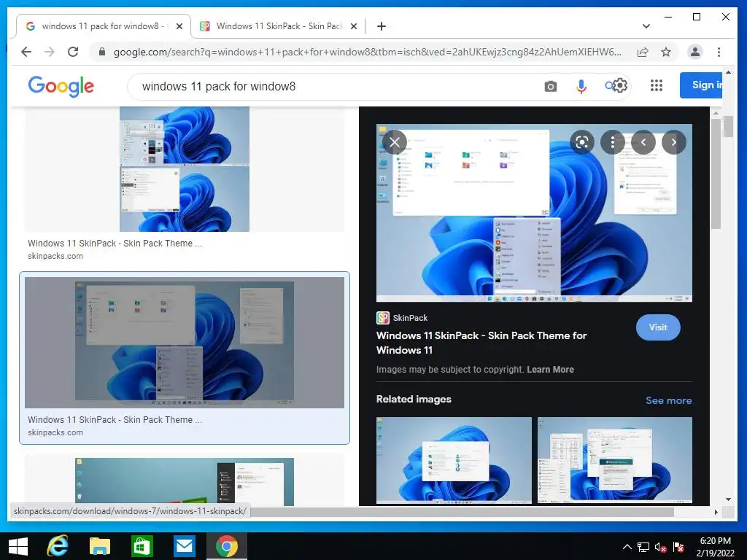
Task: Open Action Center flag icon
Action: coord(678,548)
